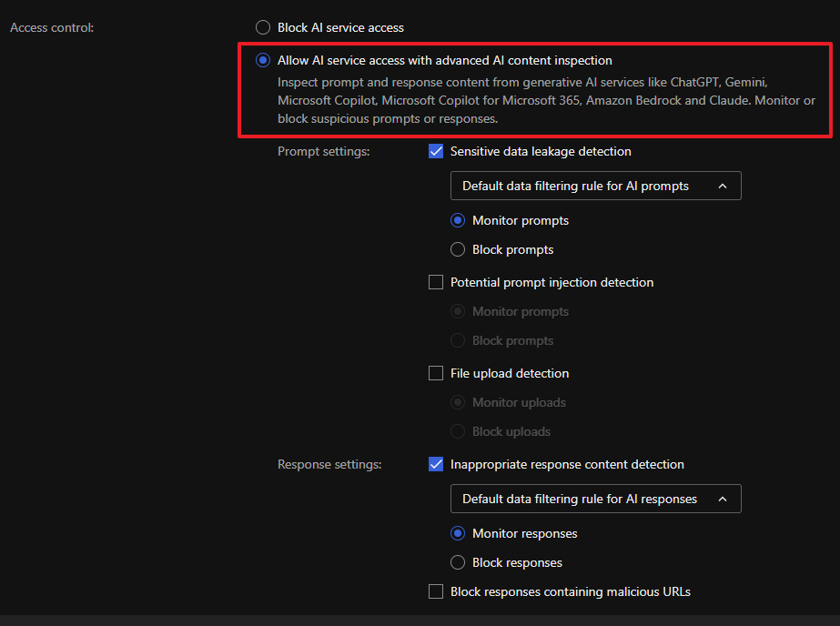Select the Monitor responses radio option
Viewport: 840px width, 626px height.
click(458, 533)
